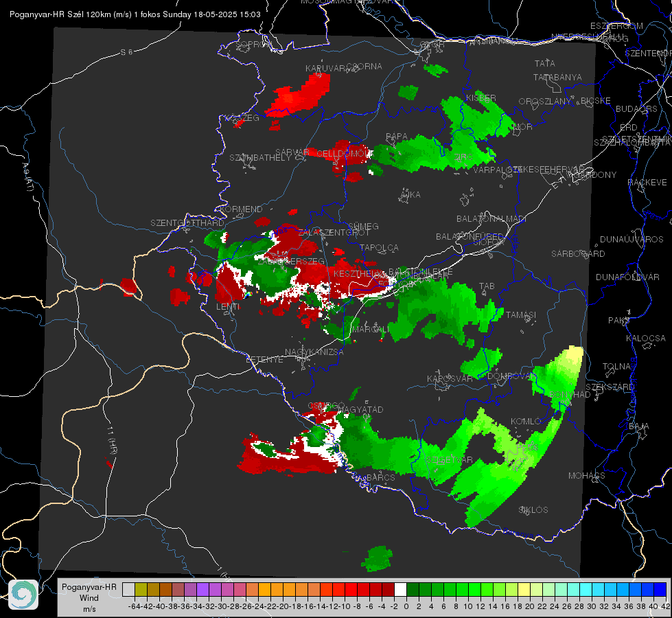The height and width of the screenshot is (618, 672).
Task: Click the TAB town label
Action: click(487, 286)
